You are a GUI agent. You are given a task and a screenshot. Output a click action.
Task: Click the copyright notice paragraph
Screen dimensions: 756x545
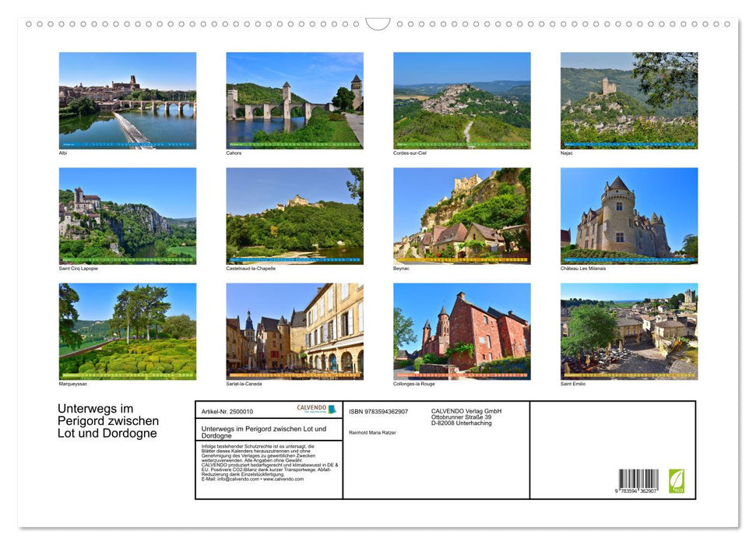click(x=270, y=462)
